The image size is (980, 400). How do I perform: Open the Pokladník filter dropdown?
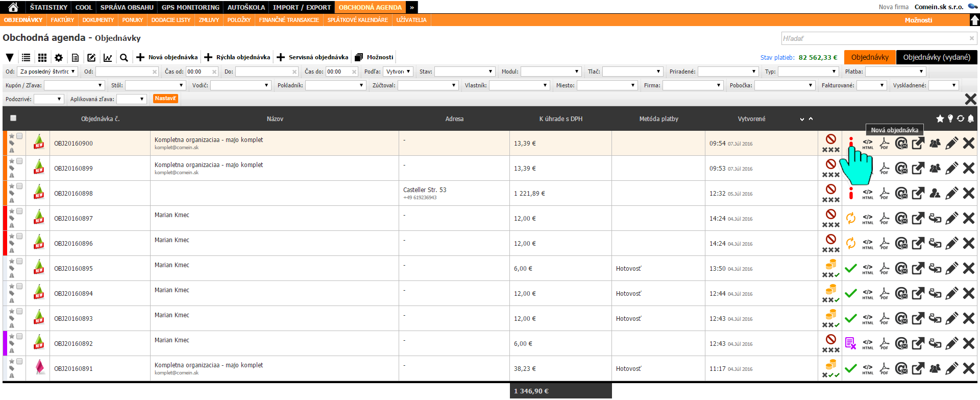point(335,86)
